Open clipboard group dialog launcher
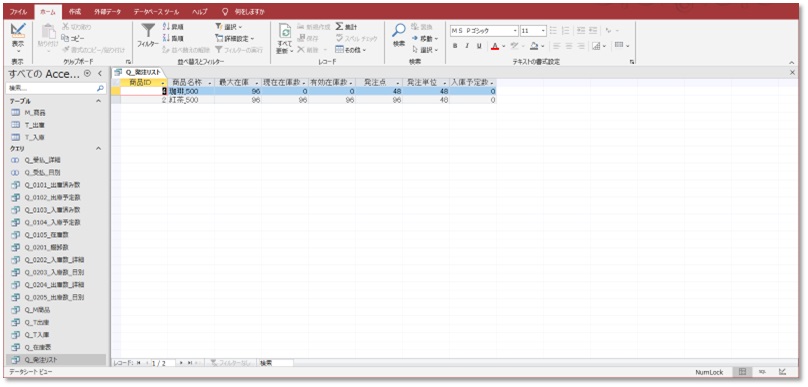The width and height of the screenshot is (808, 387). 127,62
